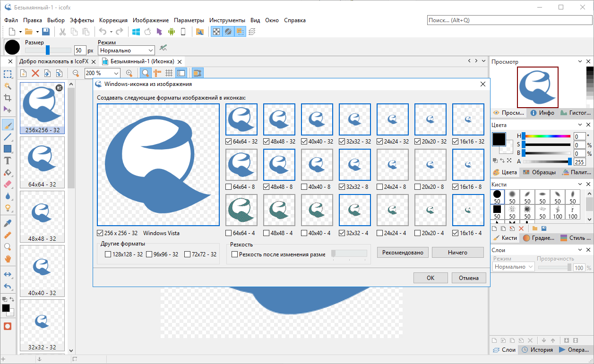Toggle the grid display icon
Screen dimensions: 594x364
[169, 73]
